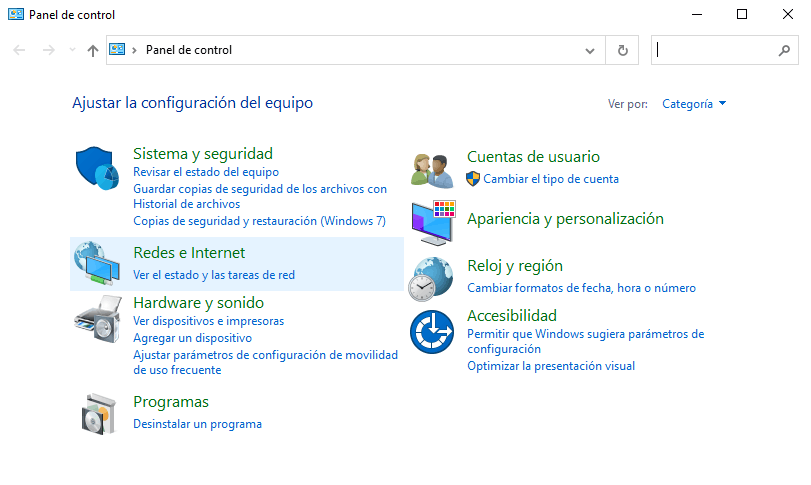Click the back navigation arrow

point(19,50)
